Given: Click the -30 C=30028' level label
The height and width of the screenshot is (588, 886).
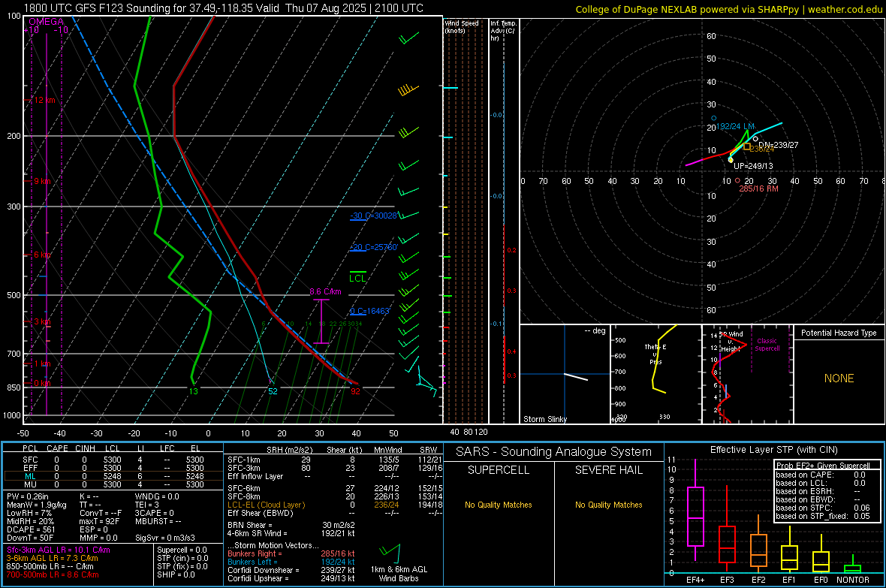Looking at the screenshot, I should click(x=373, y=216).
